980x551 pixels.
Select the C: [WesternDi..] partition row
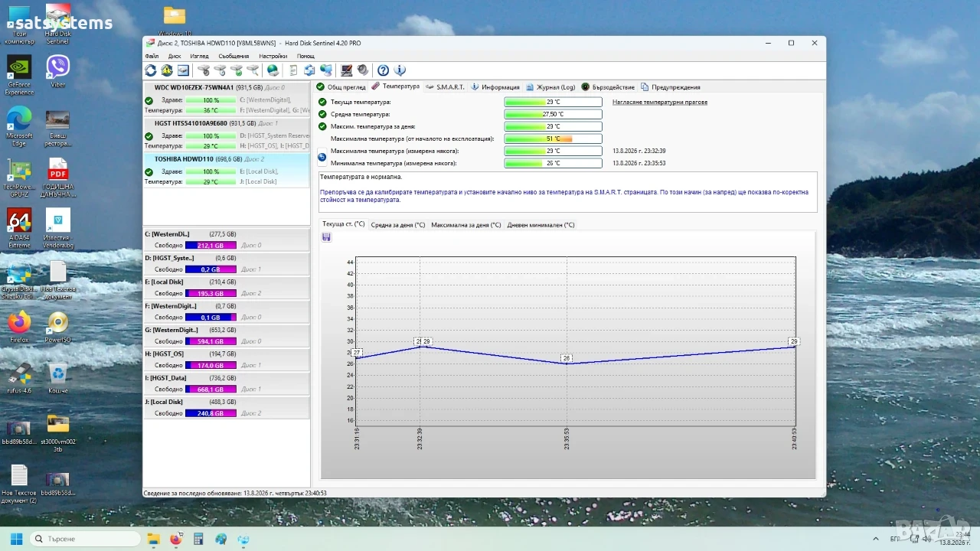(x=227, y=240)
